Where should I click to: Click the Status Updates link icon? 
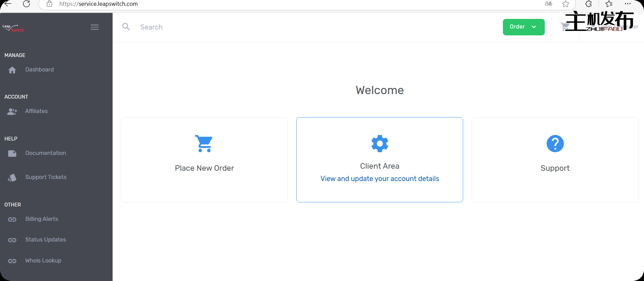[x=12, y=240]
